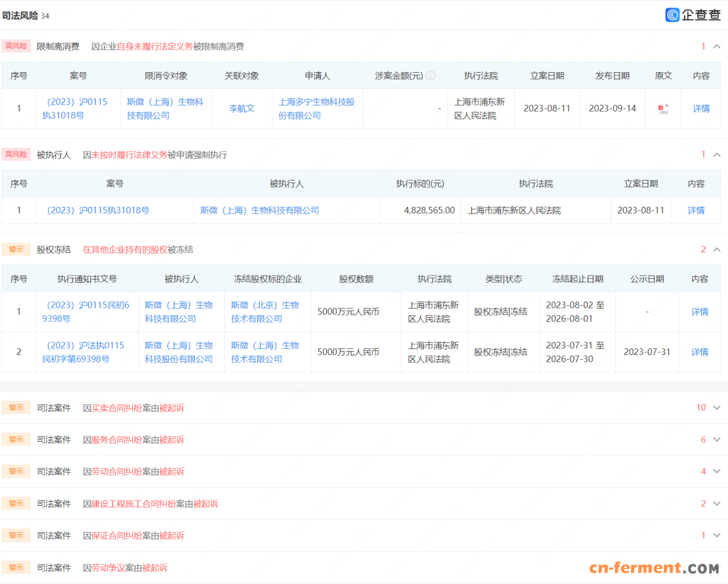Screen dimensions: 728x584
Task: Open 斯微(上海)生物科技有限公司 in 限消令对象 column
Action: coord(165,108)
